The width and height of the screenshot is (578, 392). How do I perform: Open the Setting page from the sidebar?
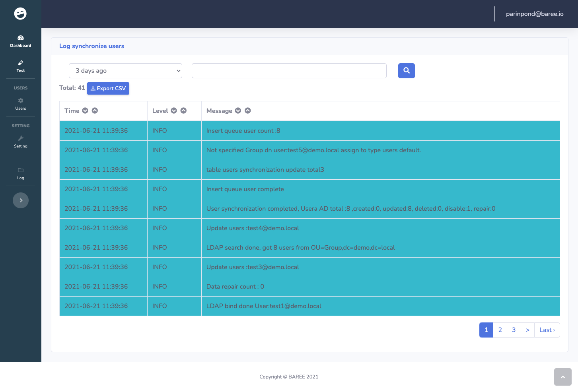20,142
